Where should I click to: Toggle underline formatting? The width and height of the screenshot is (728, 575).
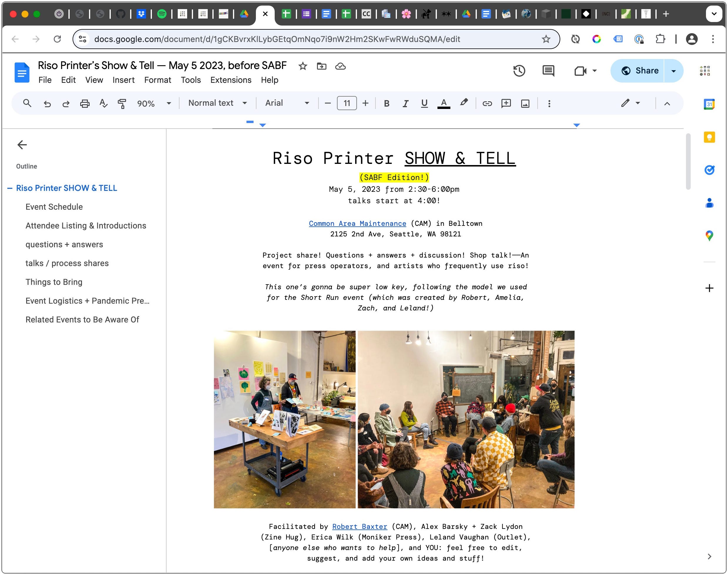tap(424, 103)
